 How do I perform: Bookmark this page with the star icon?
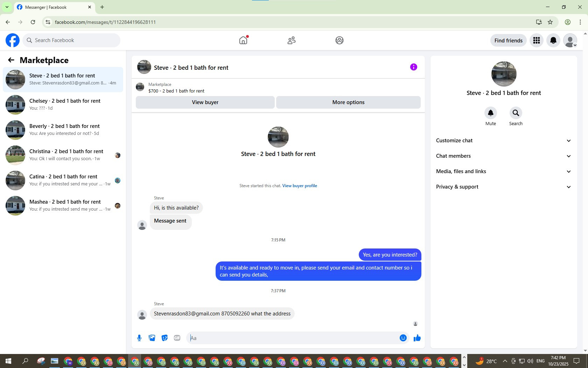pyautogui.click(x=550, y=22)
